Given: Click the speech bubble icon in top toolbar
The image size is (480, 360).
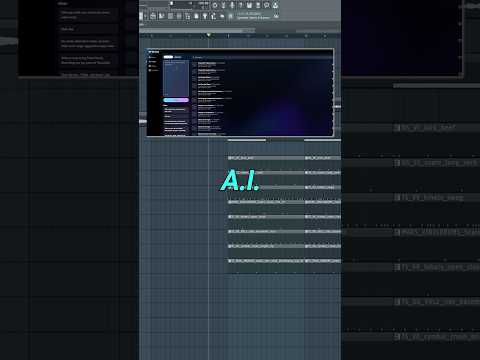Looking at the screenshot, I should click(266, 5).
